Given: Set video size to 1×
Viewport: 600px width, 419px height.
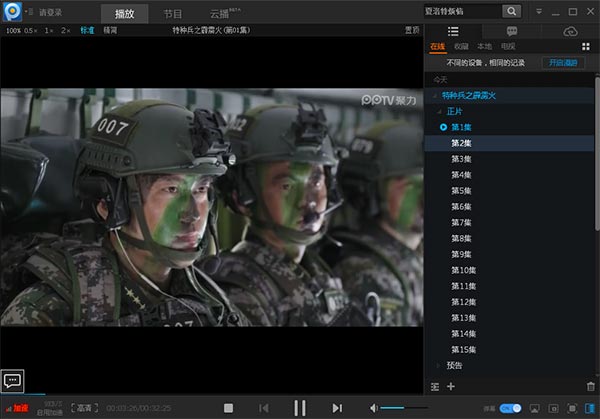Looking at the screenshot, I should click(49, 31).
